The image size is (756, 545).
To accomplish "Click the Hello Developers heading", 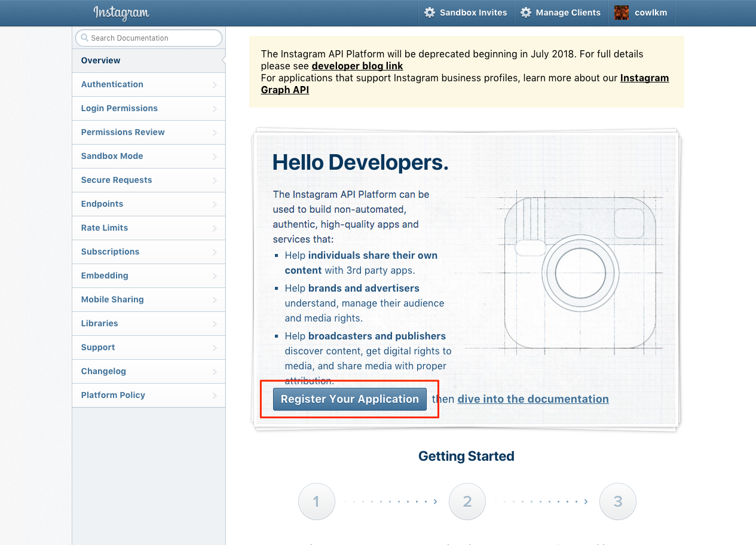I will (360, 162).
